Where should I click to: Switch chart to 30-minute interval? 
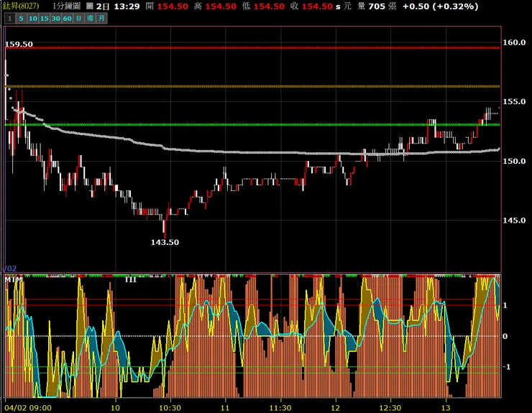pyautogui.click(x=56, y=18)
